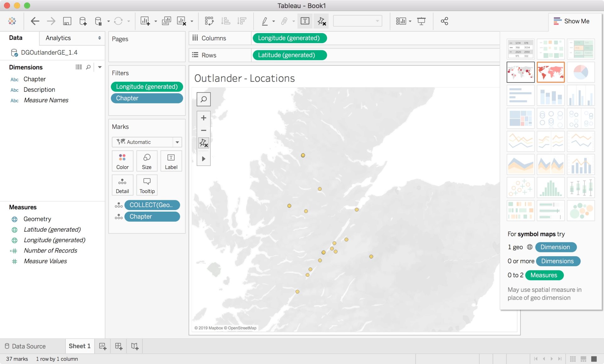
Task: Zoom in with map plus button
Action: coord(204,118)
